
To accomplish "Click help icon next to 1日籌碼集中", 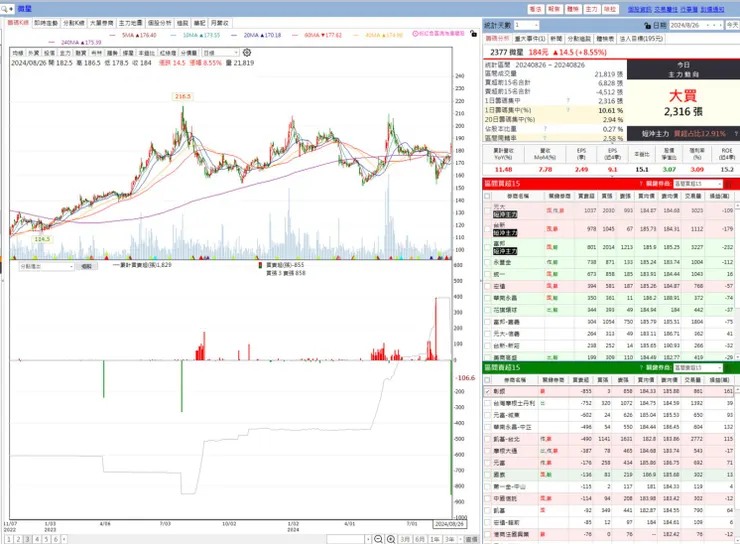I will coord(568,100).
